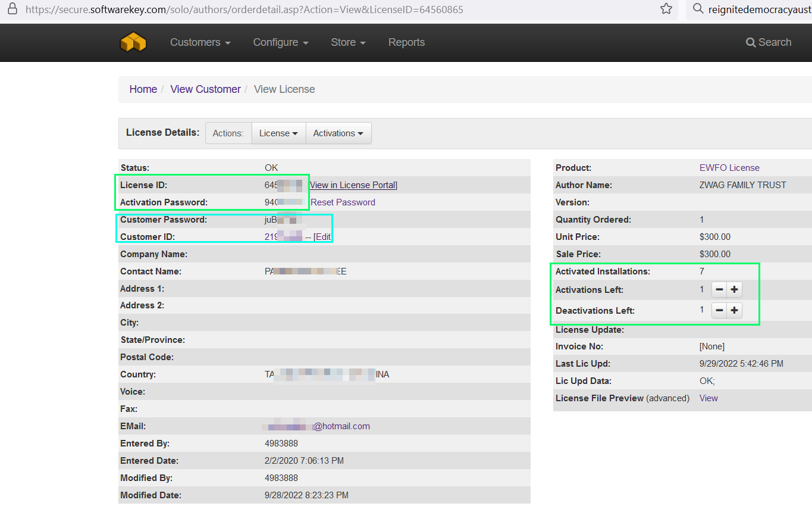This screenshot has height=506, width=812.
Task: Bookmark page with the star icon
Action: pos(666,9)
